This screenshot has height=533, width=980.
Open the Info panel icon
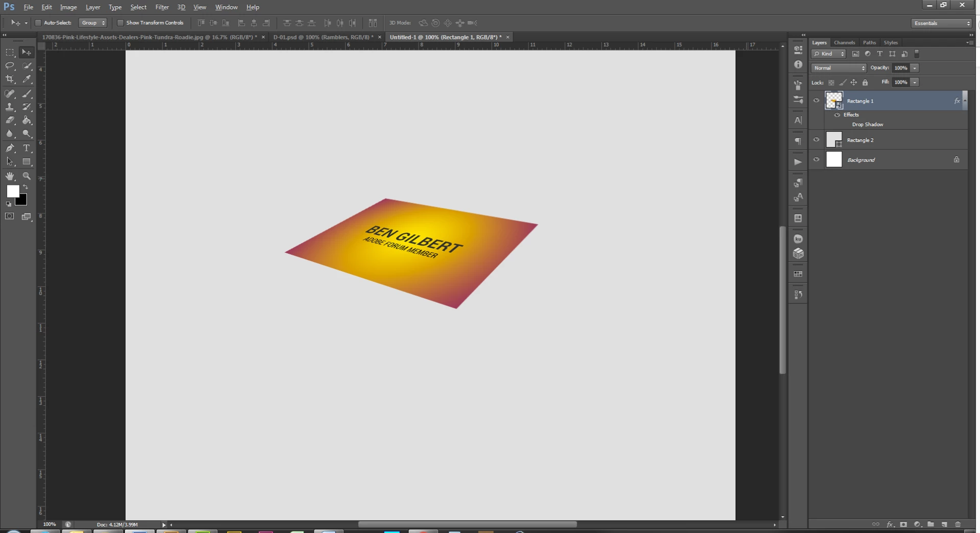pyautogui.click(x=798, y=65)
